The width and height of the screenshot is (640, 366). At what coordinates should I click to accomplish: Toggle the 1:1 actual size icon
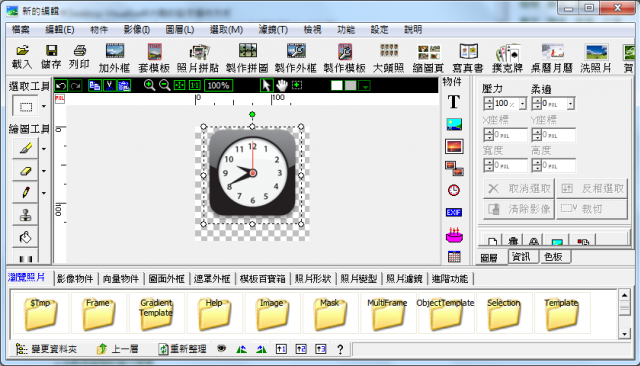[195, 85]
